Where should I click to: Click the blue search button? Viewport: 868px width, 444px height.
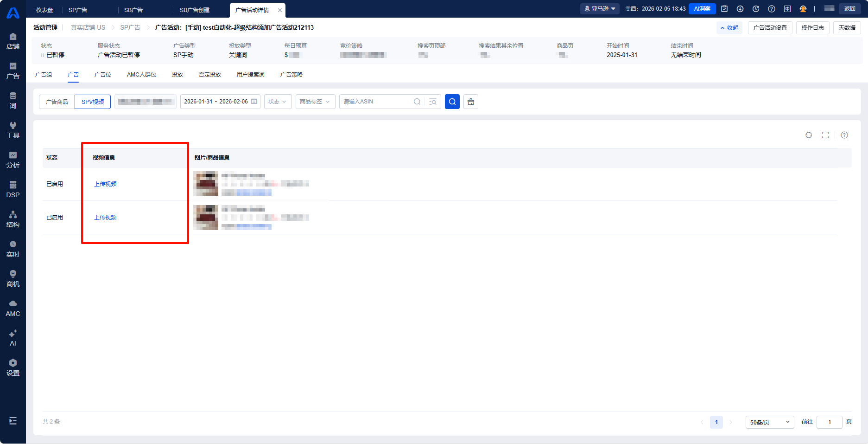[x=452, y=102]
